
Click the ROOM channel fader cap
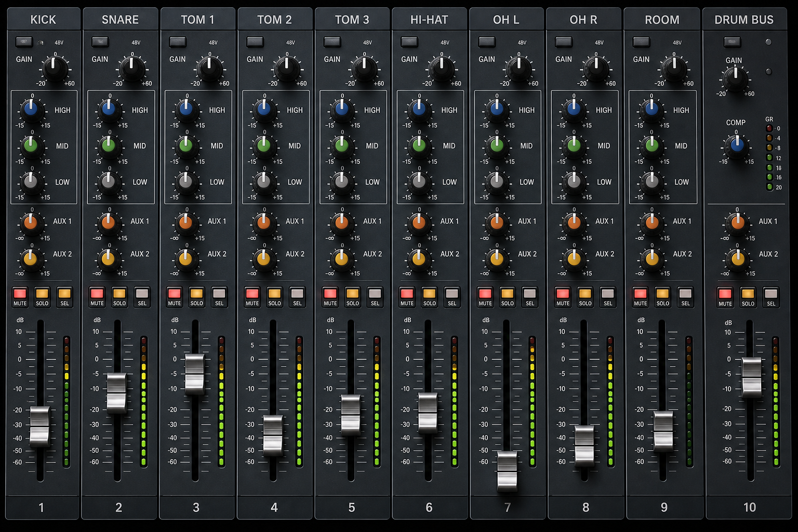tap(663, 431)
